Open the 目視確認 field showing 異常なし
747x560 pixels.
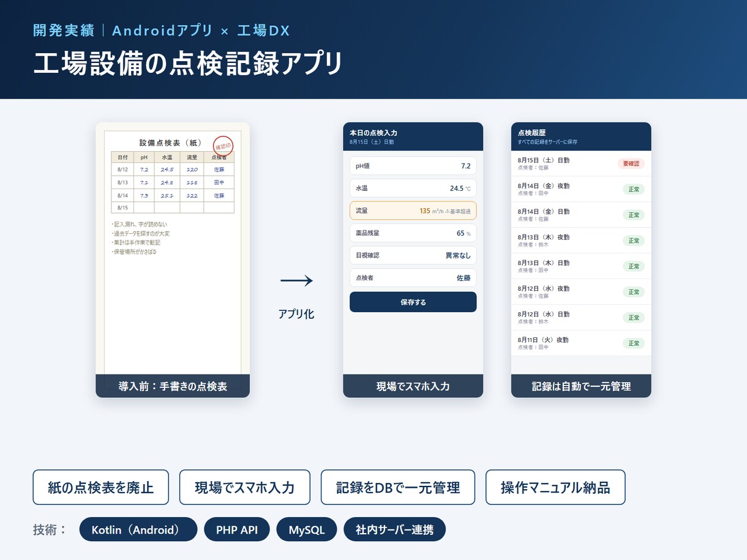[x=413, y=255]
